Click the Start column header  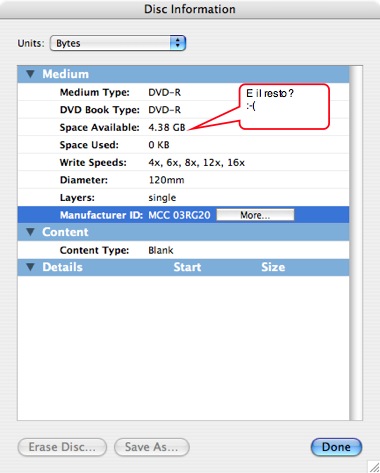(187, 267)
